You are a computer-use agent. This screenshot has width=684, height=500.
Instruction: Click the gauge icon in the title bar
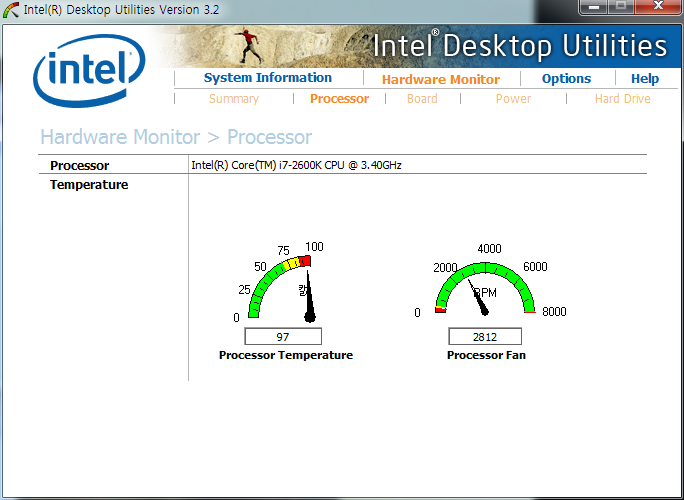[10, 10]
